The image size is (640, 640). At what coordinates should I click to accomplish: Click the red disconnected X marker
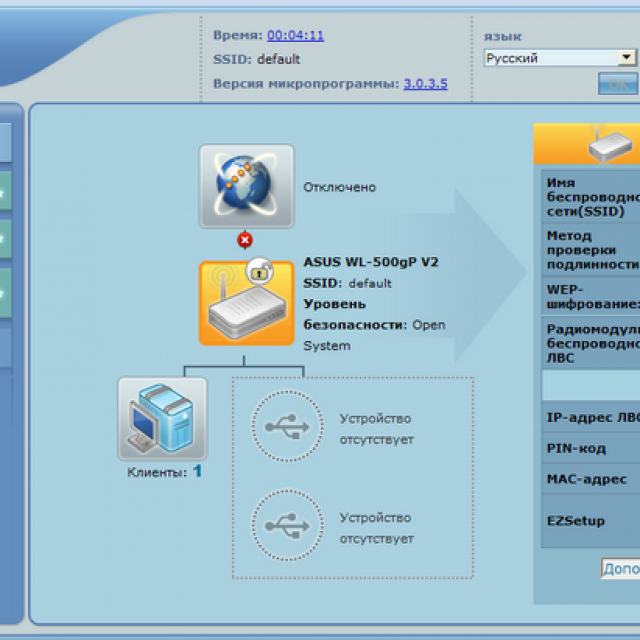click(x=245, y=240)
